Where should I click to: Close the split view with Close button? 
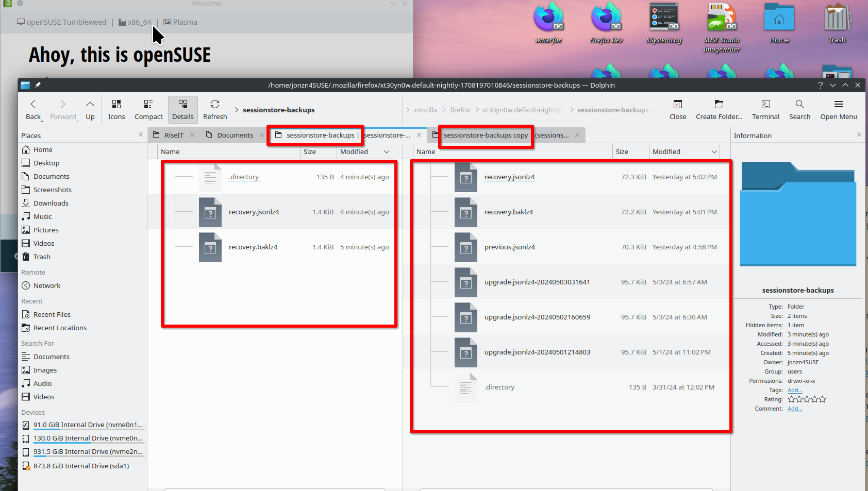click(x=678, y=110)
